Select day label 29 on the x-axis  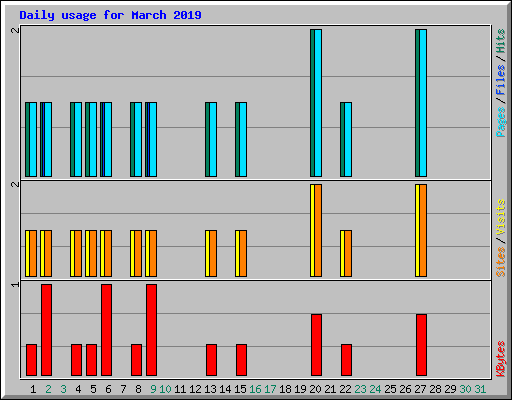(450, 389)
